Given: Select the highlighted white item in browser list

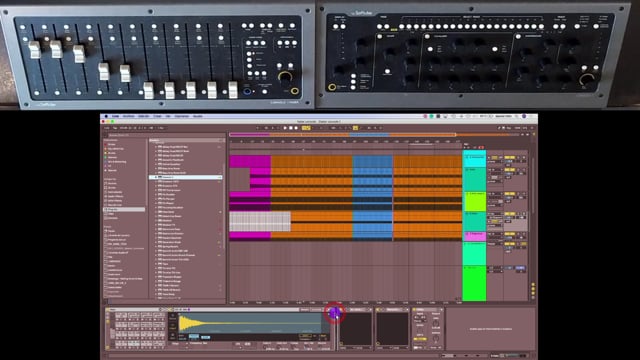Looking at the screenshot, I should pos(186,178).
